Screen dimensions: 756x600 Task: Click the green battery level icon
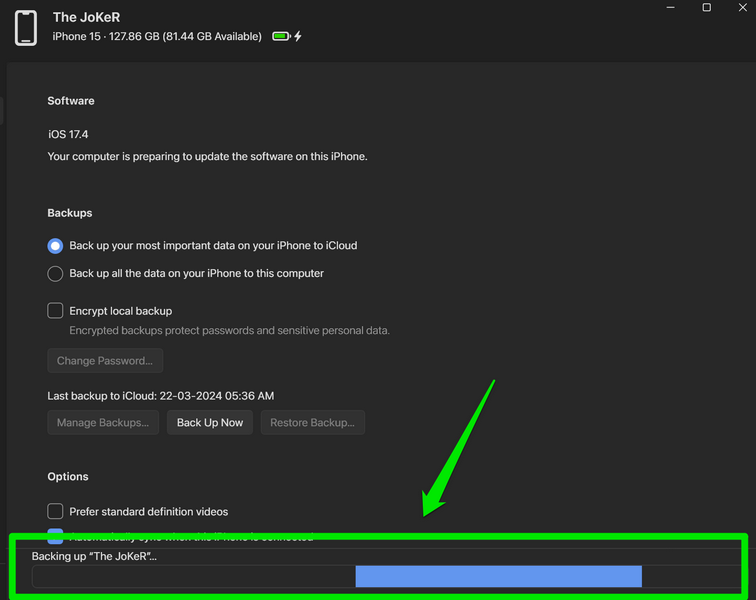[x=281, y=37]
